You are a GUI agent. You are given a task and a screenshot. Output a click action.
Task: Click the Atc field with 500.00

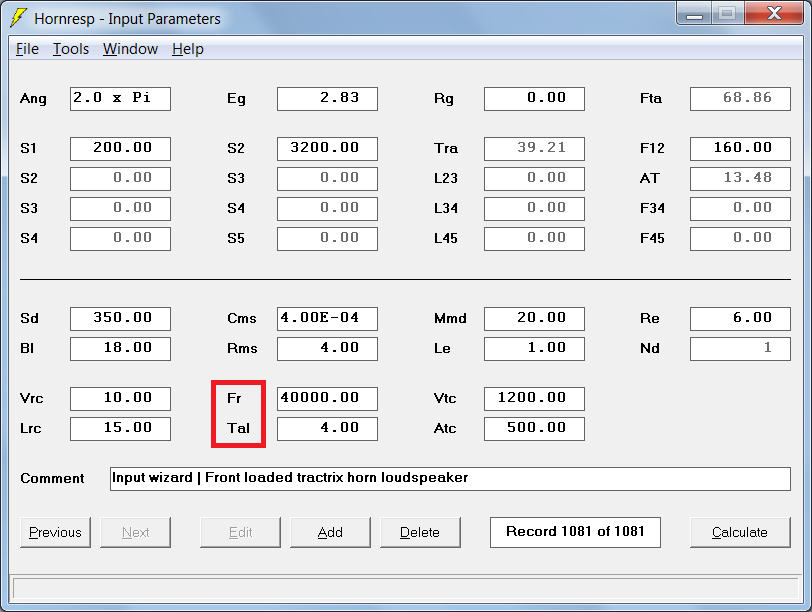(534, 429)
